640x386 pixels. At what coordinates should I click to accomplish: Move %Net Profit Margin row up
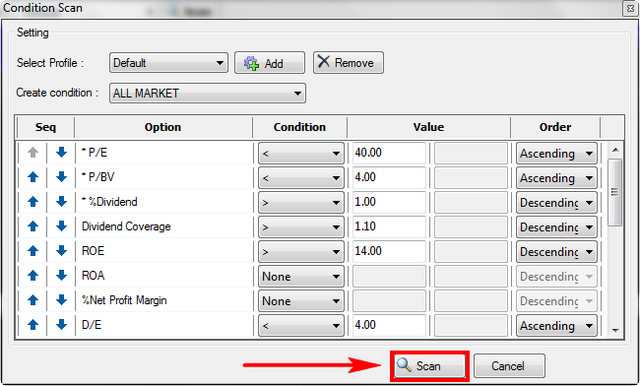(33, 300)
